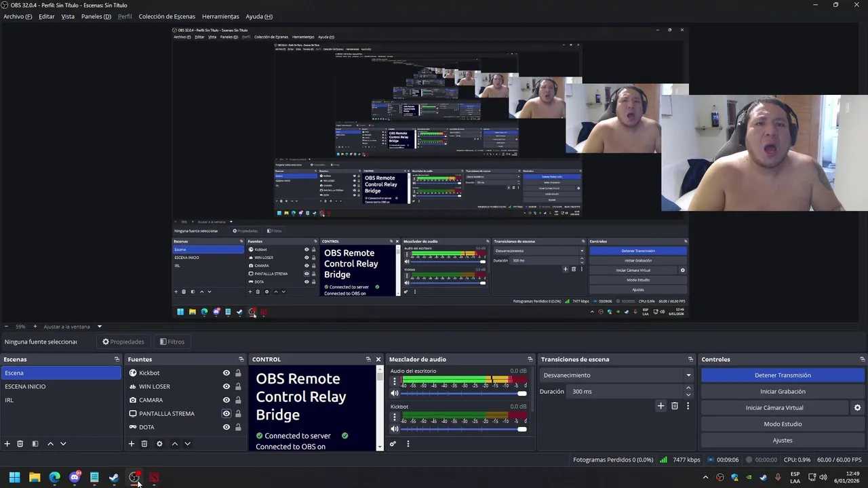868x488 pixels.
Task: Remove selected source with trash icon
Action: [x=144, y=444]
